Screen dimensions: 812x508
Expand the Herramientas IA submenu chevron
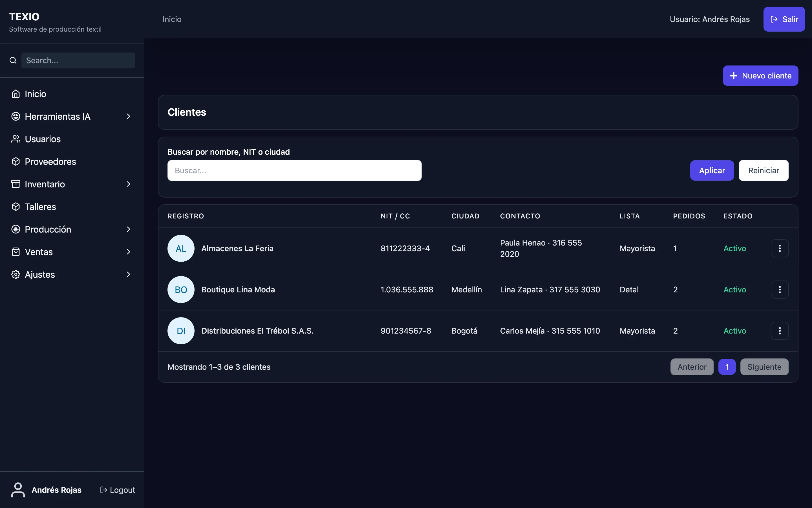pos(129,116)
